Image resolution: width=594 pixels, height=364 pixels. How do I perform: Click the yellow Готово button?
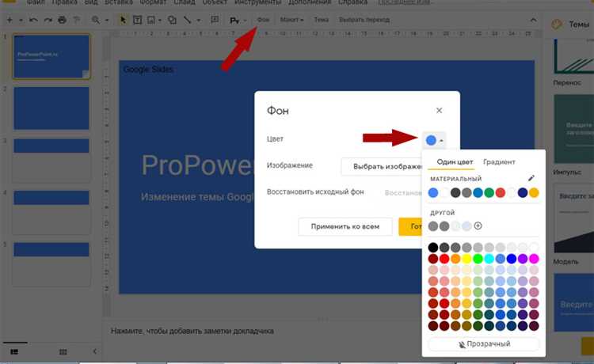(410, 226)
